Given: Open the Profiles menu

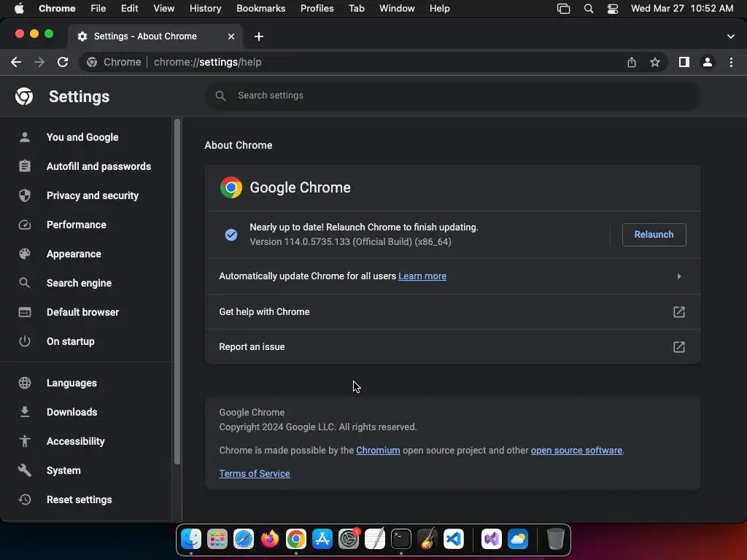Looking at the screenshot, I should [x=317, y=9].
